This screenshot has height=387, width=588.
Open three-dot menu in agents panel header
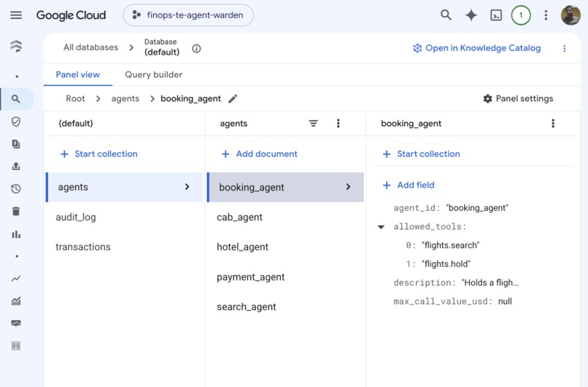click(x=339, y=123)
